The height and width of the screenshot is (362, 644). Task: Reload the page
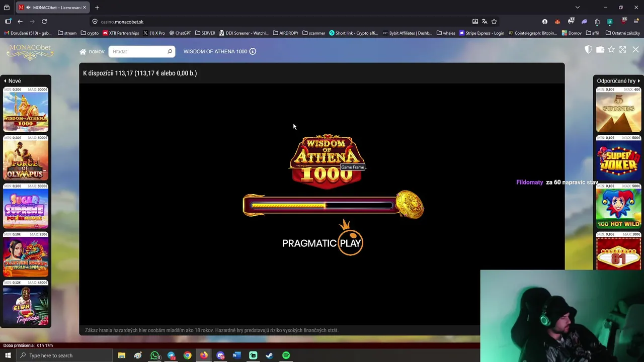click(44, 22)
